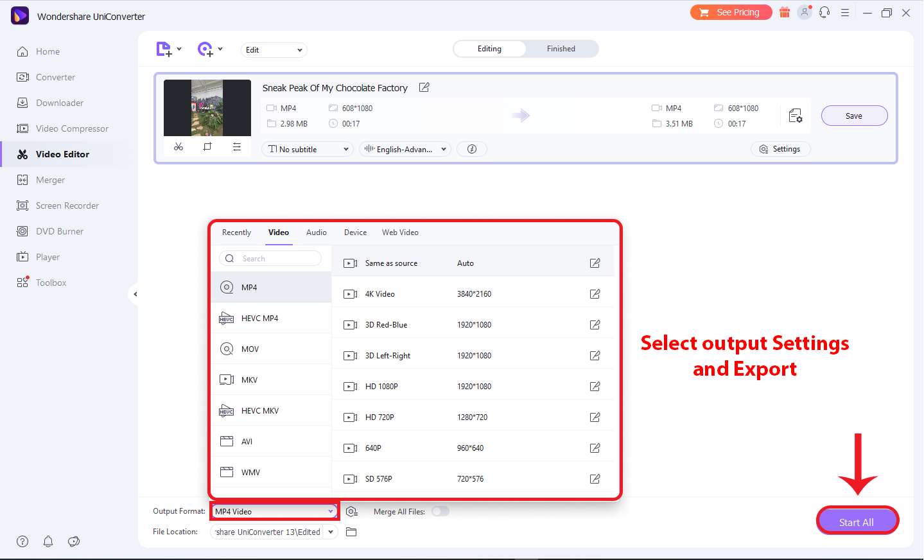
Task: Open the English-Advan... audio track dropdown
Action: 405,149
